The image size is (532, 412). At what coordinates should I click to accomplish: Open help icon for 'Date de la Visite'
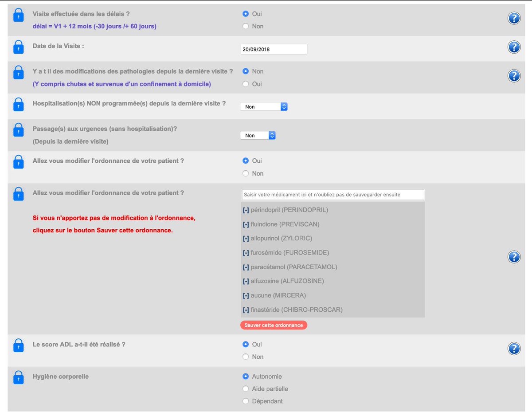(x=514, y=47)
